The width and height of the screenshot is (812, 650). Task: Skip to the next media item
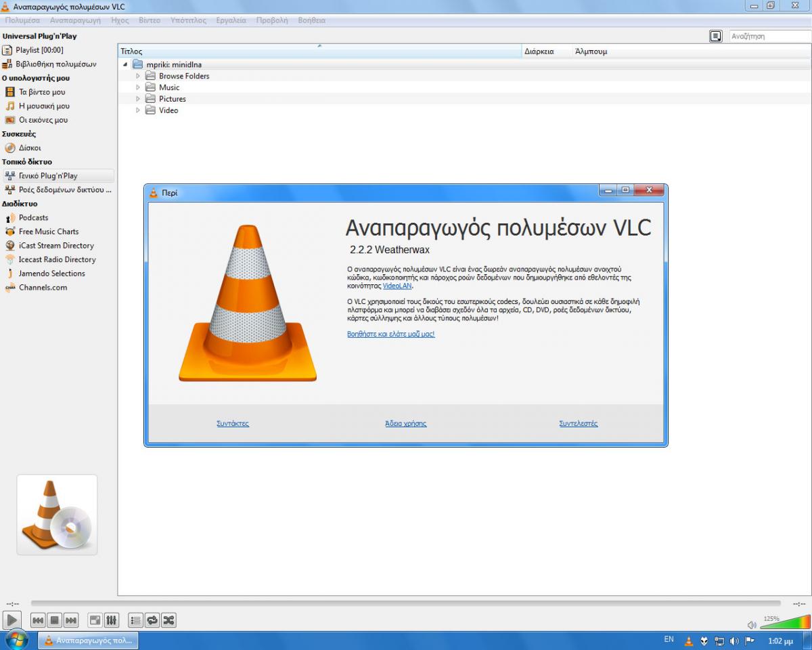[x=71, y=620]
